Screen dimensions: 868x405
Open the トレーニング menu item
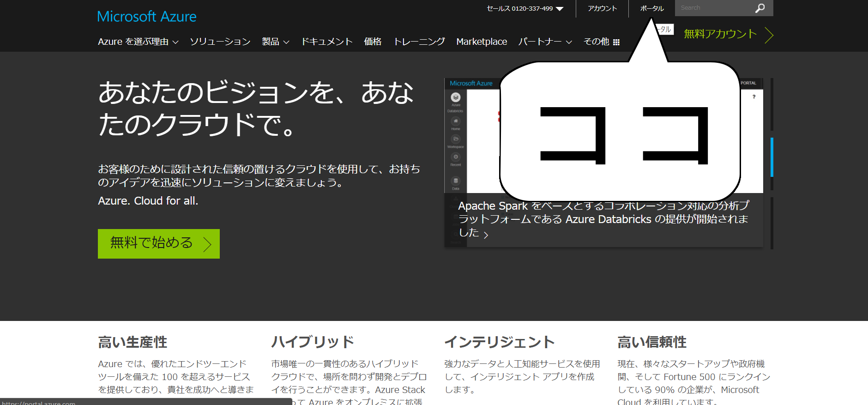click(419, 42)
